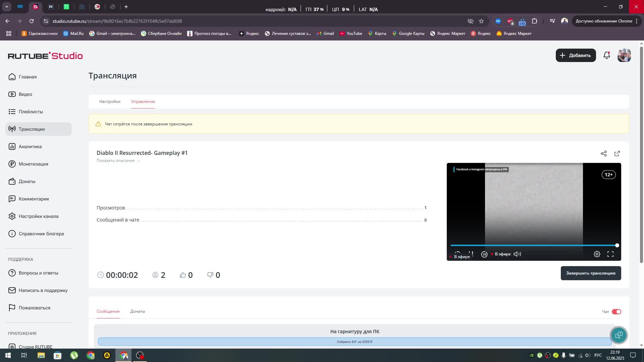644x362 pixels.
Task: Open Аналитика in the sidebar
Action: (30, 146)
